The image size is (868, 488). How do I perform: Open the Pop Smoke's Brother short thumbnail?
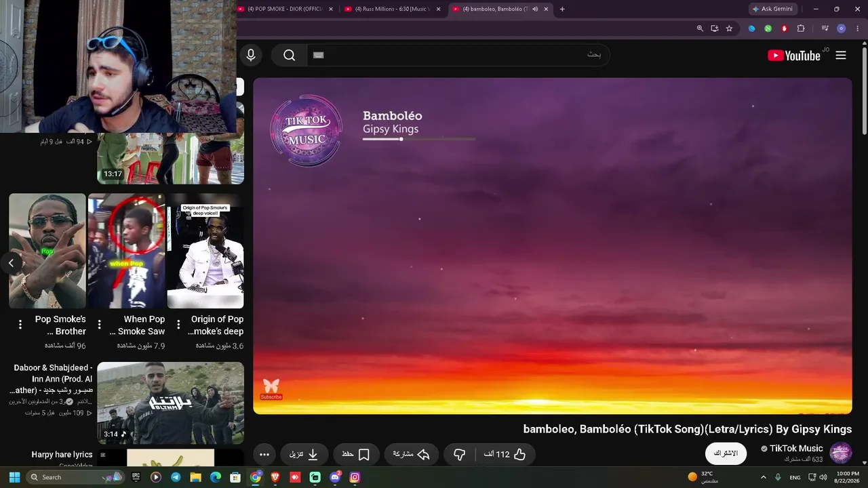click(47, 251)
